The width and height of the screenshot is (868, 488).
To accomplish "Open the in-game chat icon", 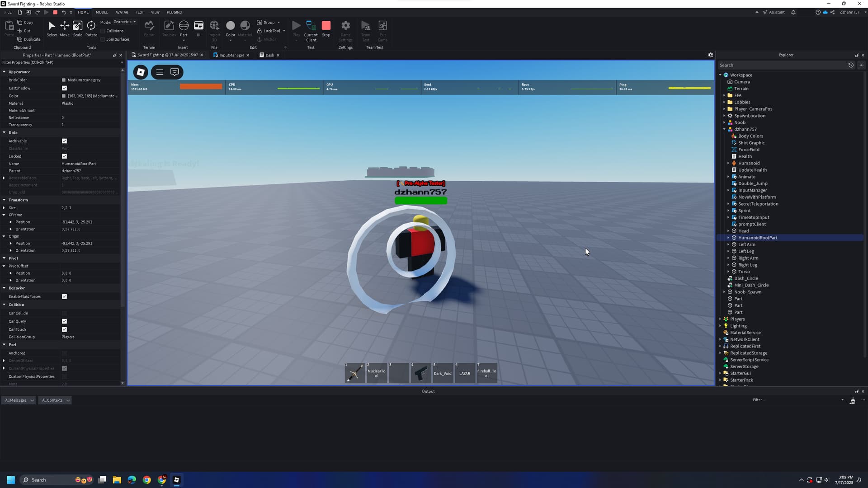I will [x=175, y=72].
